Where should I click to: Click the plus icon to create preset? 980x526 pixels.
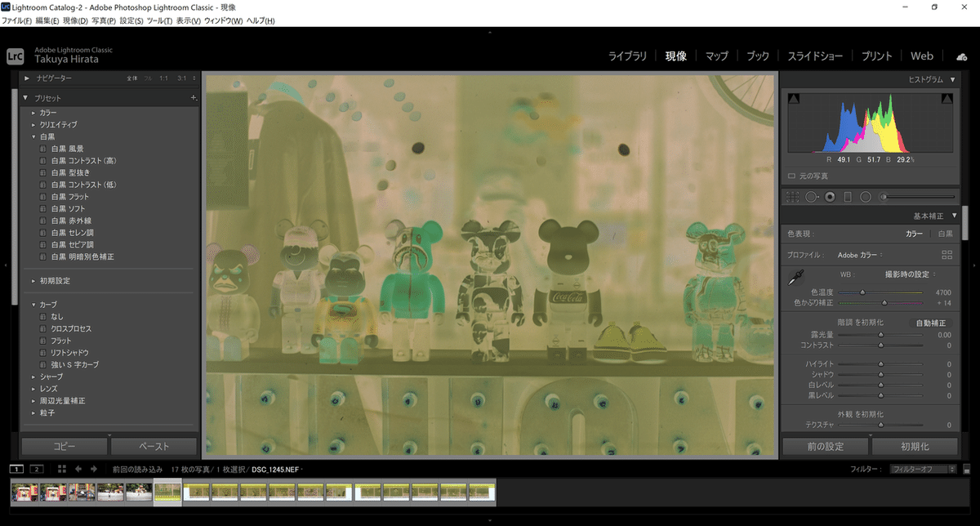194,98
